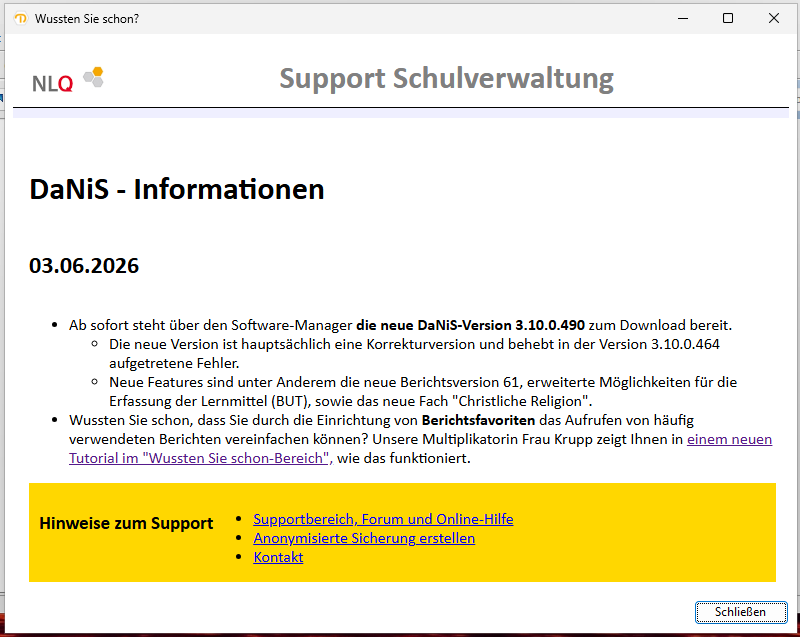Click the Schließen button
The image size is (800, 637).
point(741,611)
